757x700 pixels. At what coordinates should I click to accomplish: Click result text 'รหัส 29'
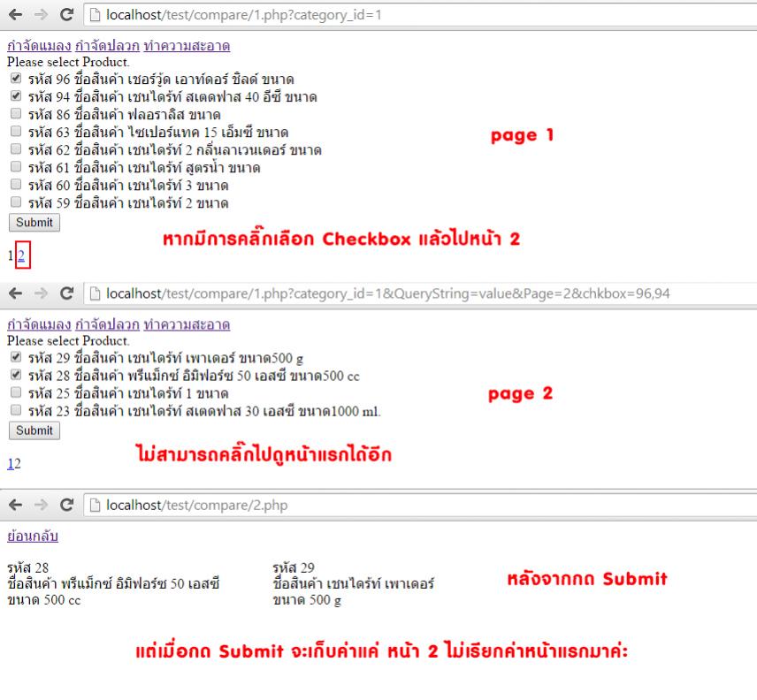(294, 567)
